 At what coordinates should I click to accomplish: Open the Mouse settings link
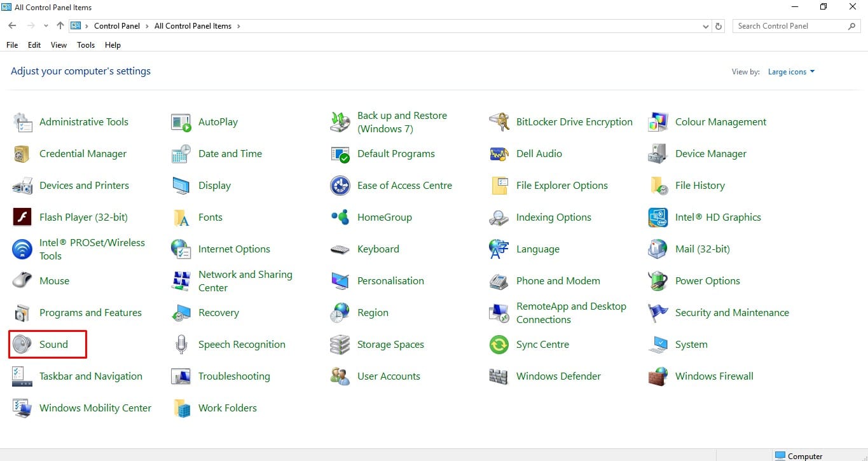point(55,281)
